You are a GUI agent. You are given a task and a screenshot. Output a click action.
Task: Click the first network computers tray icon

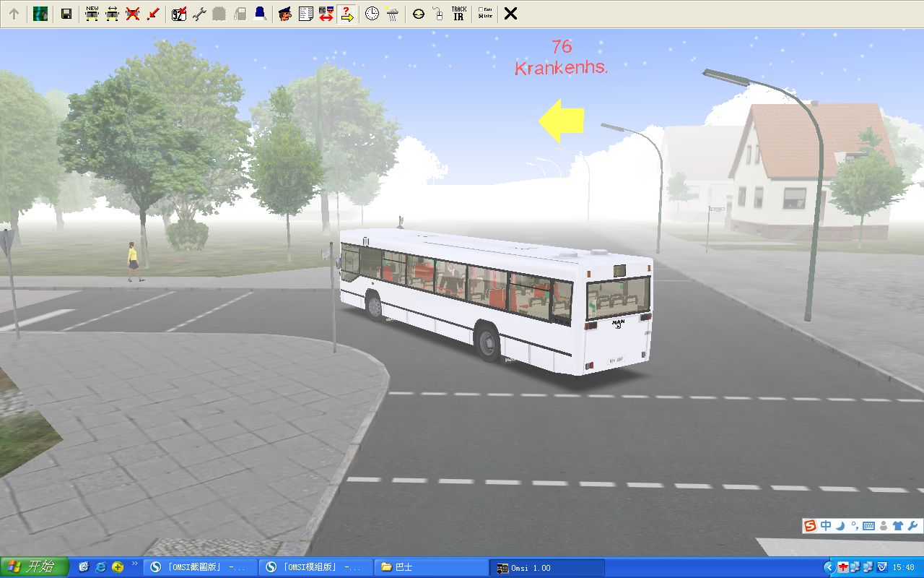pos(855,567)
